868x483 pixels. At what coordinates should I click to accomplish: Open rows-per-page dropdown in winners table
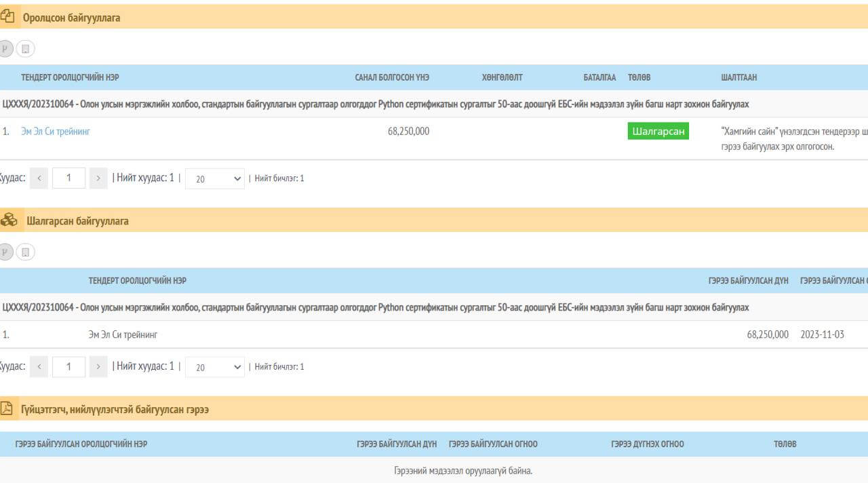click(x=214, y=367)
